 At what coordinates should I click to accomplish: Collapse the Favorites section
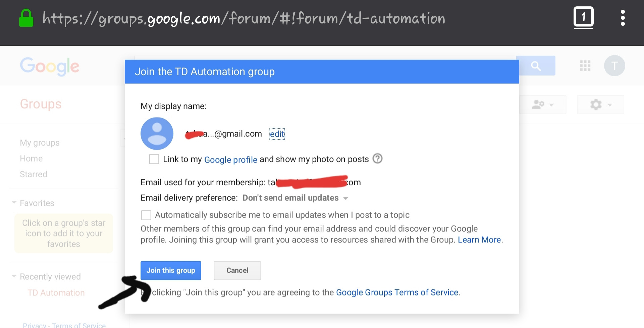pyautogui.click(x=14, y=203)
